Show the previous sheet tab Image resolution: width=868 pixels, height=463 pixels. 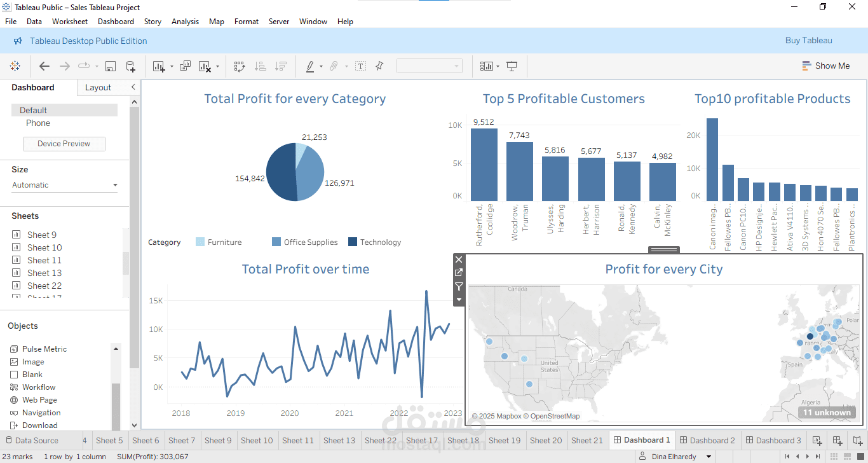797,456
